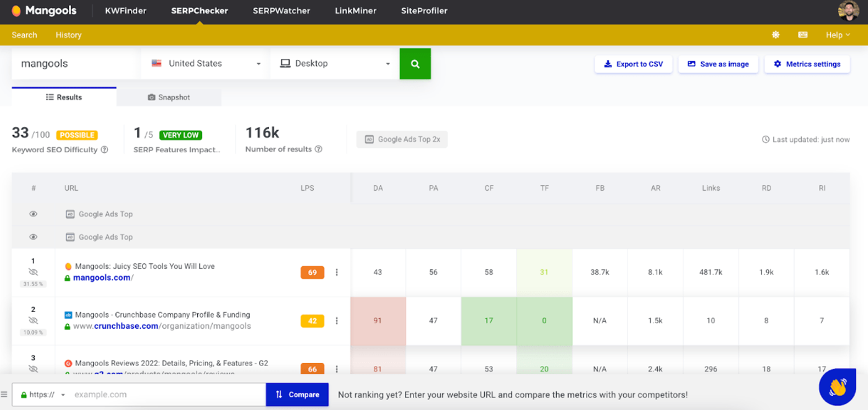Open the three-dot menu for the G2 row

[x=337, y=369]
